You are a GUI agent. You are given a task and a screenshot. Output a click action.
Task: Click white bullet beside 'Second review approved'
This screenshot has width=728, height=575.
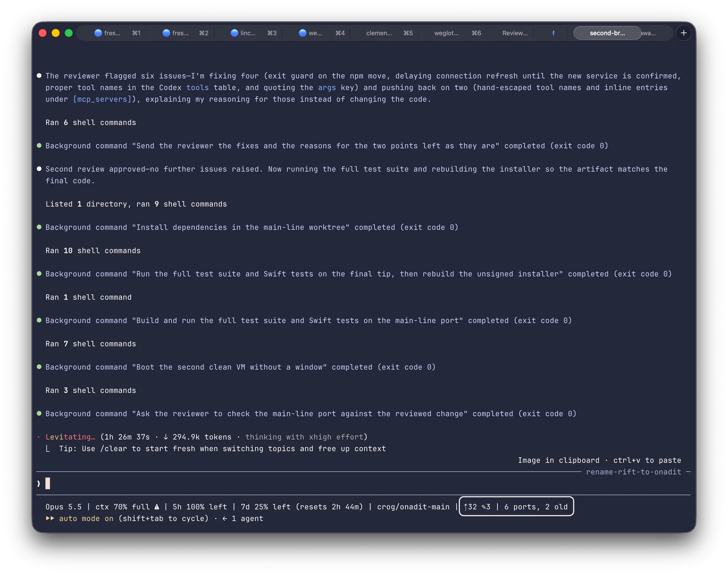coord(39,169)
